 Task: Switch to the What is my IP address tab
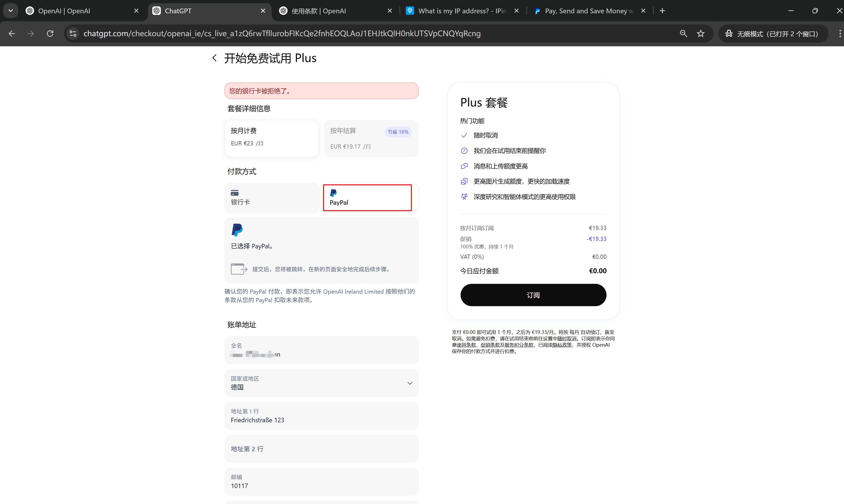(462, 11)
